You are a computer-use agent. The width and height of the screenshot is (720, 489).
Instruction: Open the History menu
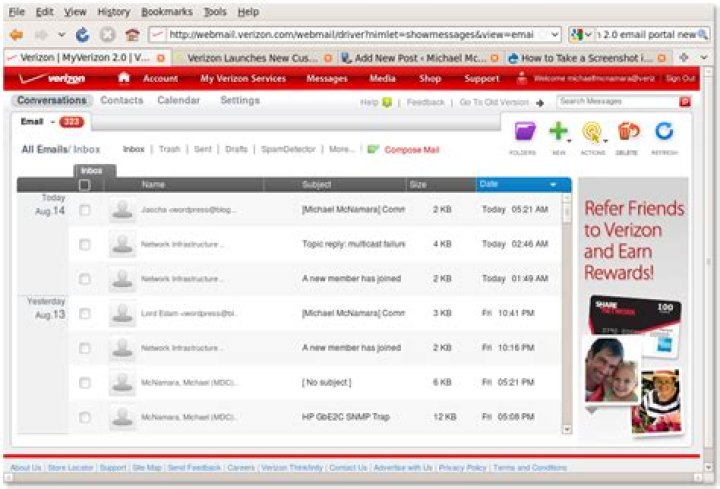[114, 12]
